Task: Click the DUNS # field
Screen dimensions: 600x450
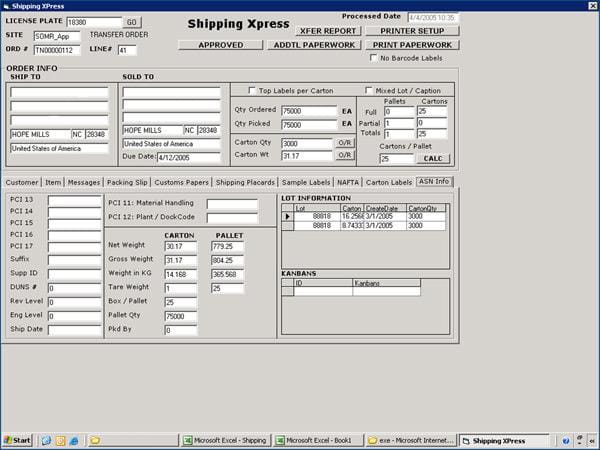Action: point(75,288)
